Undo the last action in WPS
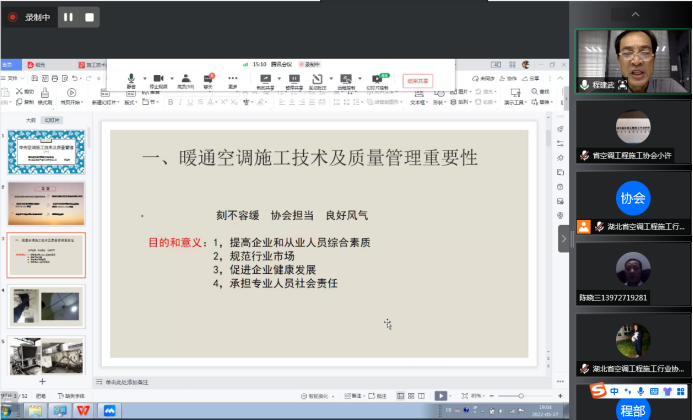The height and width of the screenshot is (420, 693). (x=75, y=78)
